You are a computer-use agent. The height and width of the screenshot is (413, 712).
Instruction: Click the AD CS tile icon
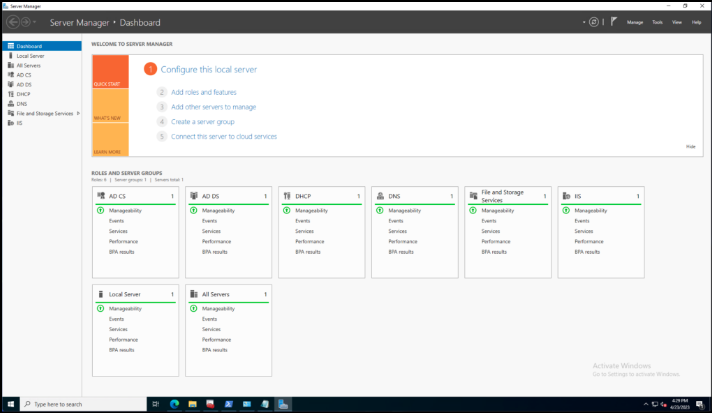pos(101,196)
